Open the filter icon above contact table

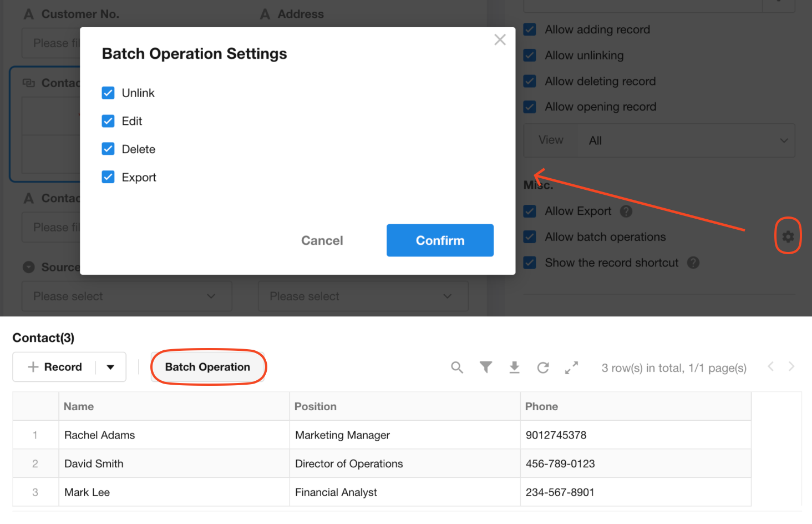point(486,367)
